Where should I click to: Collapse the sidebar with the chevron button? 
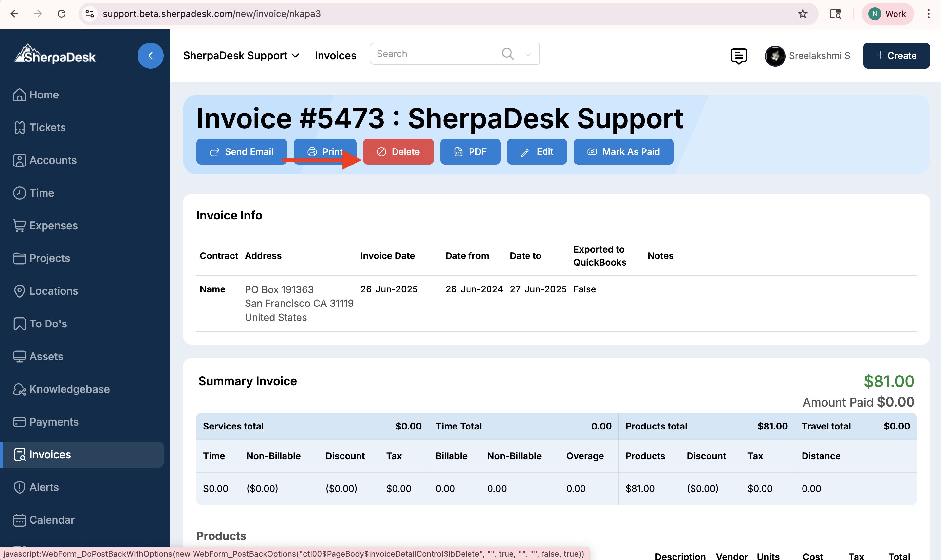click(150, 56)
